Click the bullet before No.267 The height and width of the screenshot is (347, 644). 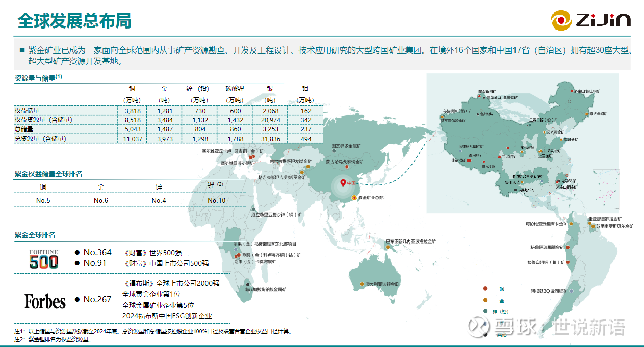pyautogui.click(x=77, y=300)
